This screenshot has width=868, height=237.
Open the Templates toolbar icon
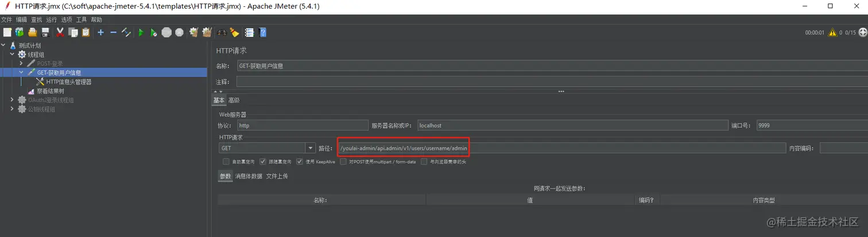(20, 32)
